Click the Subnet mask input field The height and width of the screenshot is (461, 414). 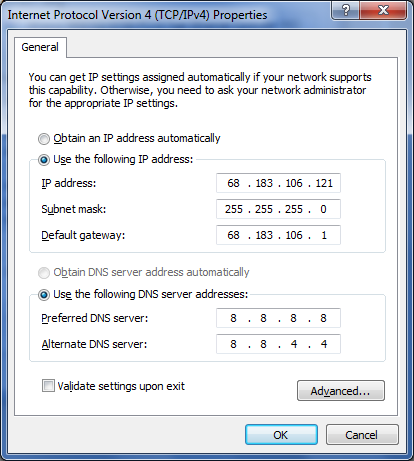tap(278, 209)
